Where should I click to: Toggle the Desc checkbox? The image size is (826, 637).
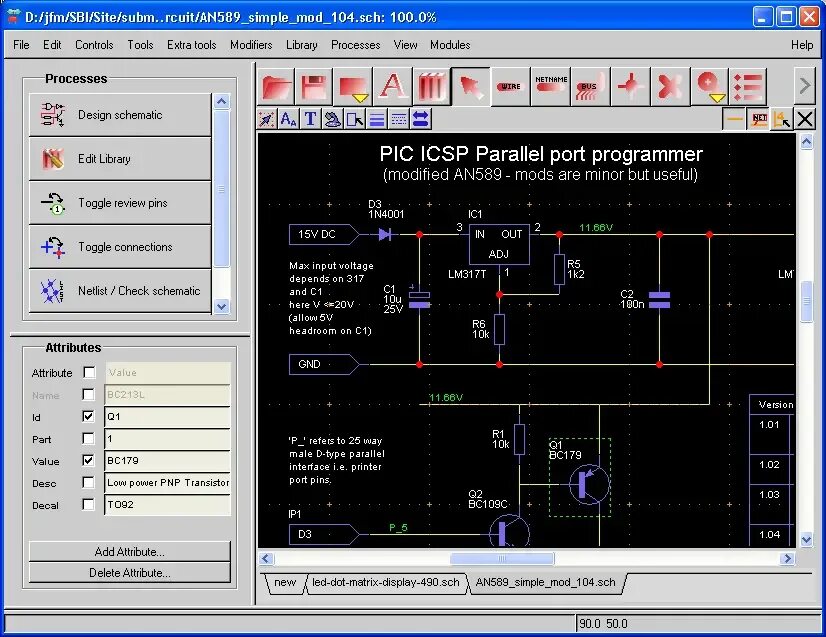tap(88, 483)
